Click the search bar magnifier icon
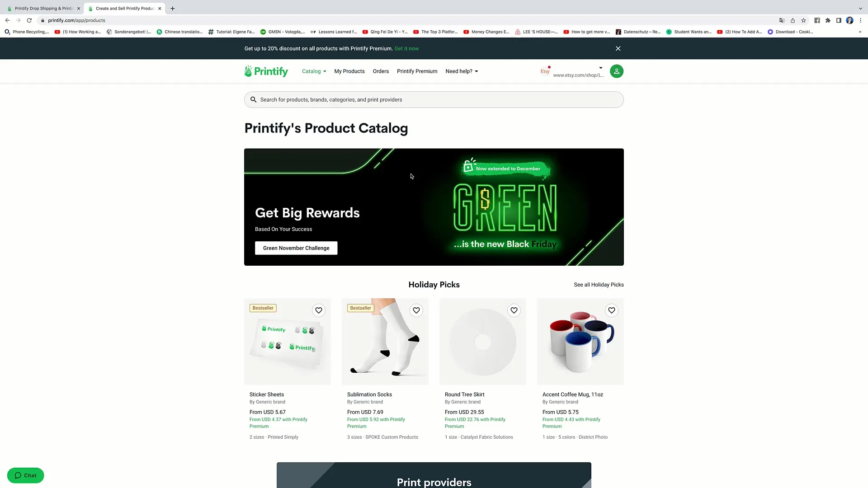This screenshot has width=868, height=488. (x=254, y=99)
